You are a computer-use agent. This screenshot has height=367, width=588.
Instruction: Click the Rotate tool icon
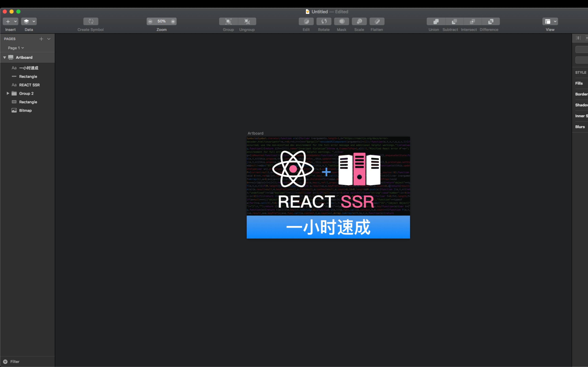[324, 21]
